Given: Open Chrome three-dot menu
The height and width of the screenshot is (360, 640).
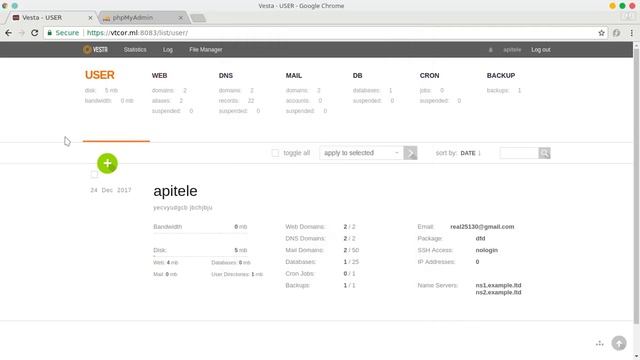Looking at the screenshot, I should pos(631,33).
